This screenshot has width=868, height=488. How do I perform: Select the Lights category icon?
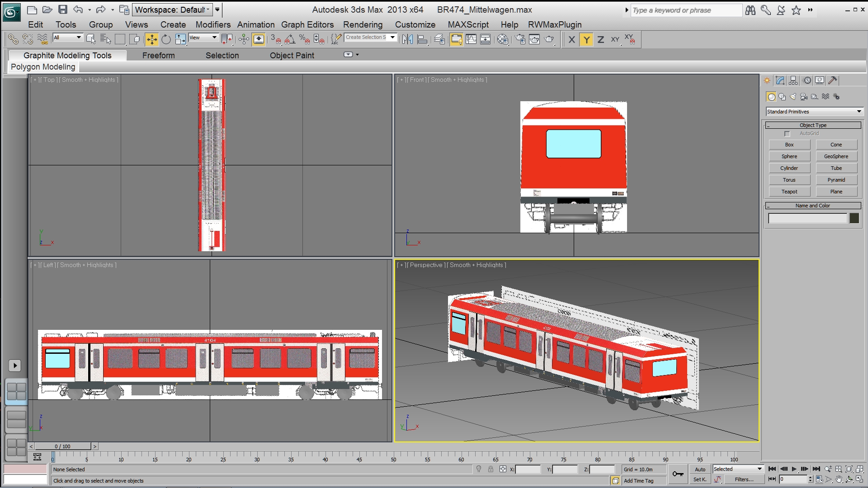coord(793,97)
